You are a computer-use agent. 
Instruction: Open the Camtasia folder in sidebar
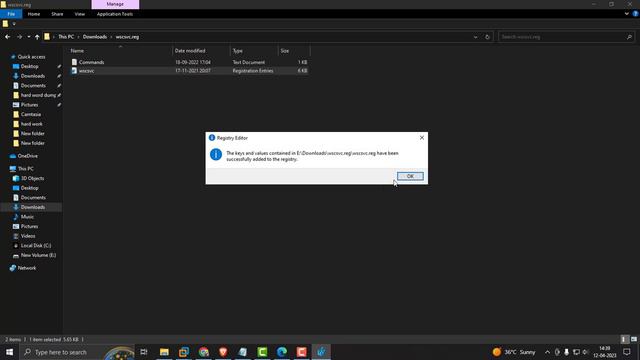point(31,114)
